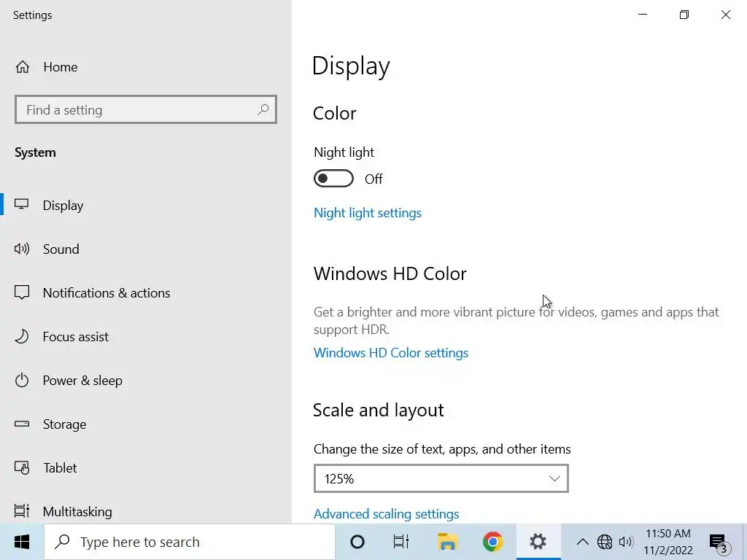The image size is (747, 560).
Task: Open the Action Center notifications icon
Action: click(719, 542)
